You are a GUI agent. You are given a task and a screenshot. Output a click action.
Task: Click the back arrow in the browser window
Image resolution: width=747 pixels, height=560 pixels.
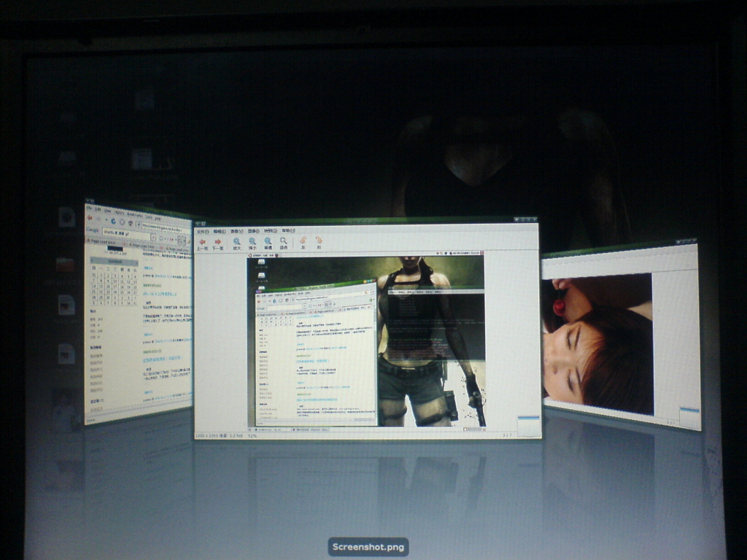90,217
